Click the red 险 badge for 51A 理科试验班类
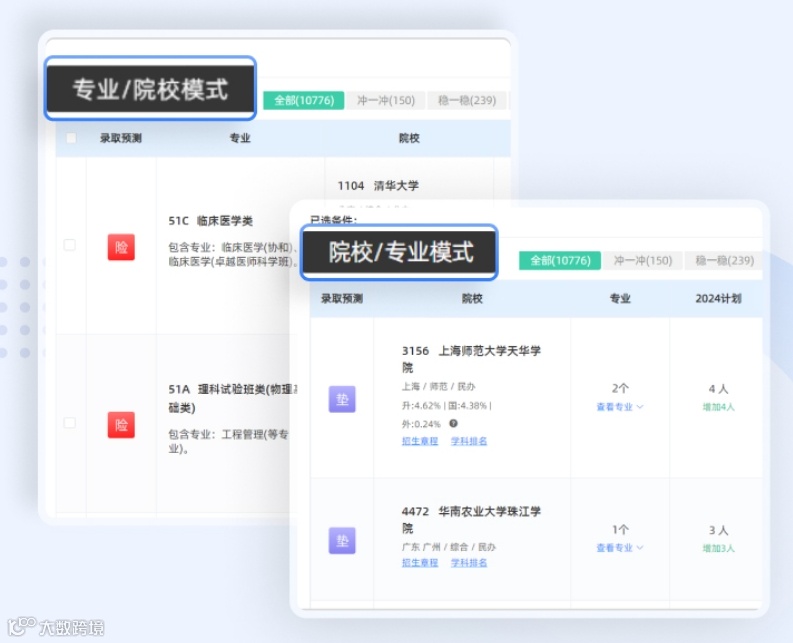Screen dimensions: 793x643 [x=121, y=424]
